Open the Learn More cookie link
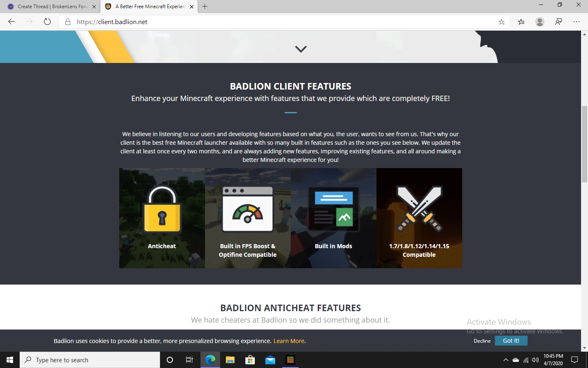 [289, 341]
